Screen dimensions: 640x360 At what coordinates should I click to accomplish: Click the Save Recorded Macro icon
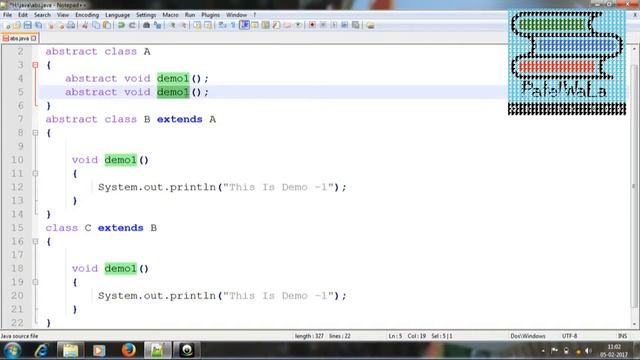356,25
